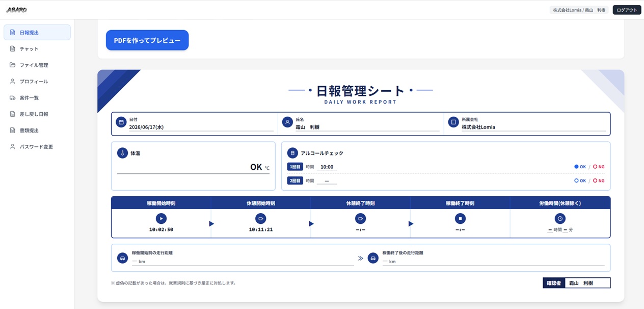Click the car icon for 稼働開始前の走行距離
Screen dimensions: 644x309
tap(122, 258)
